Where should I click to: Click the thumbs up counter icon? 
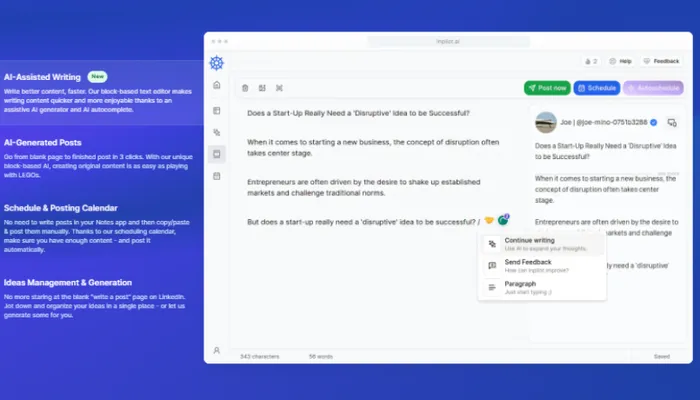click(x=589, y=61)
